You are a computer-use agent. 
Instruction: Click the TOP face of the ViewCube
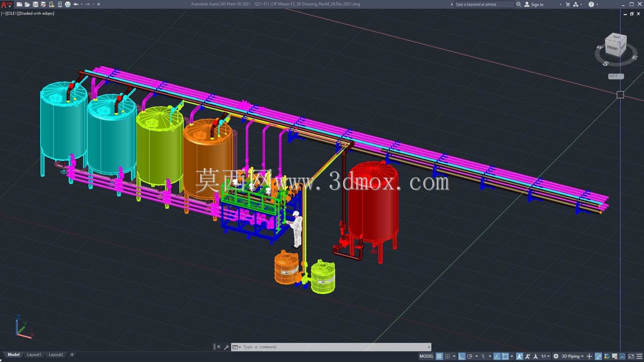(616, 37)
